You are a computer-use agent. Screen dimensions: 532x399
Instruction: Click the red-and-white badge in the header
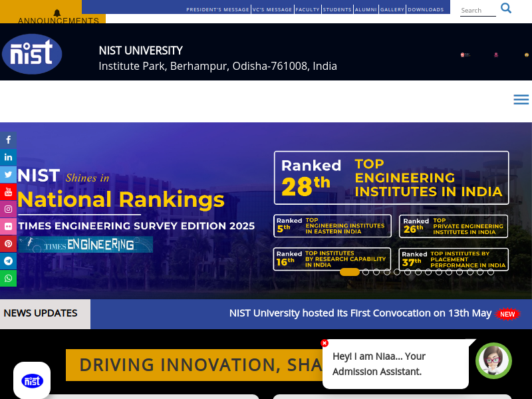click(x=465, y=55)
